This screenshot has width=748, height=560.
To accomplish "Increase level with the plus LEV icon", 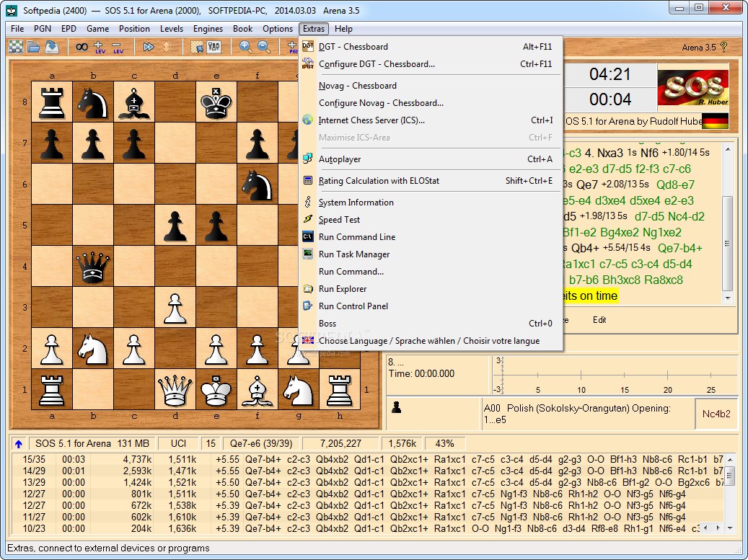I will pos(100,47).
